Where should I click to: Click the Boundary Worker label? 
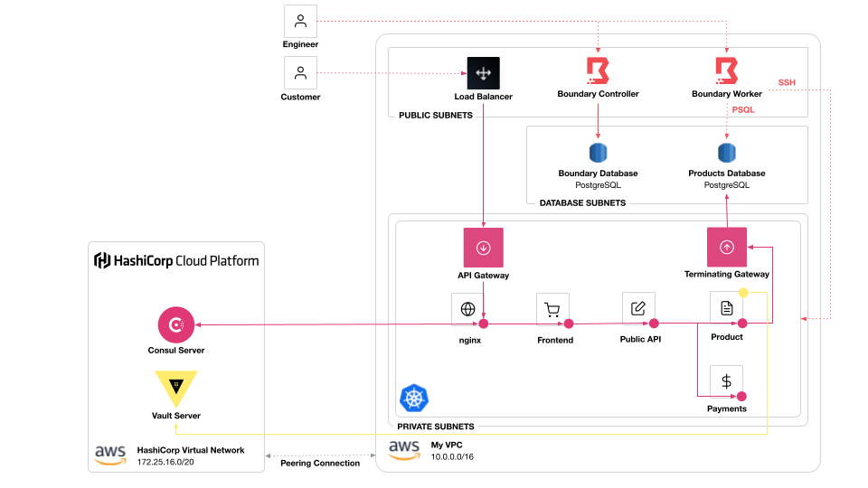727,94
